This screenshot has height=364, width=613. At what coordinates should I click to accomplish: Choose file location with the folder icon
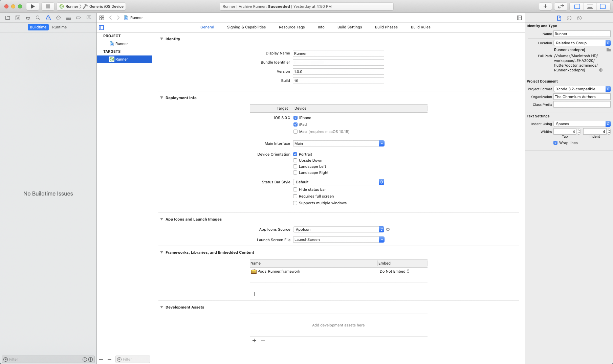(608, 50)
